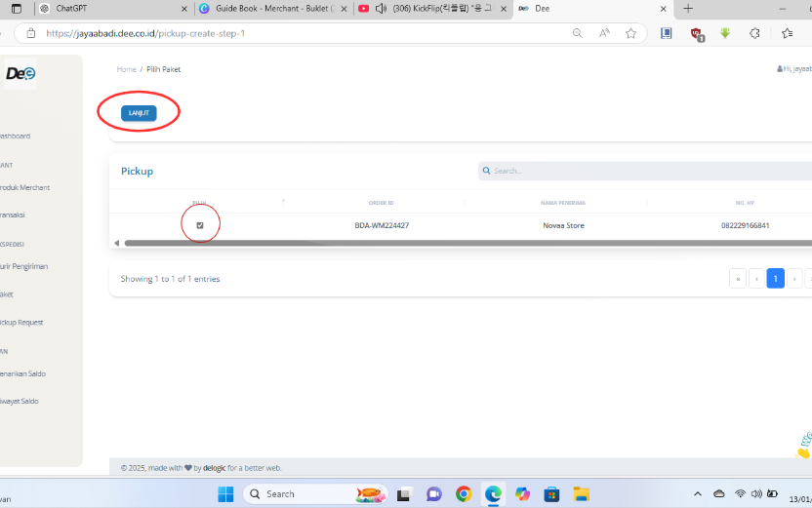Close the Dee tab
812x508 pixels.
(x=664, y=9)
